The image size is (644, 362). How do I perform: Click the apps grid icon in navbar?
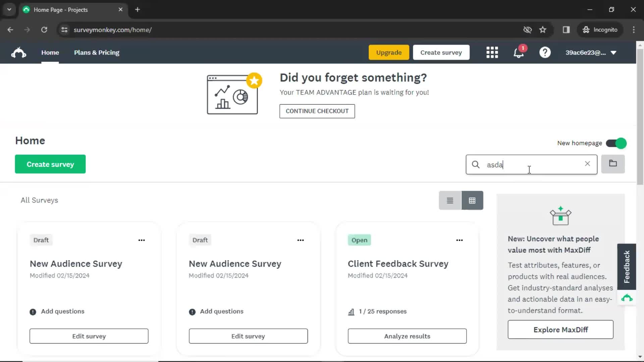point(493,52)
